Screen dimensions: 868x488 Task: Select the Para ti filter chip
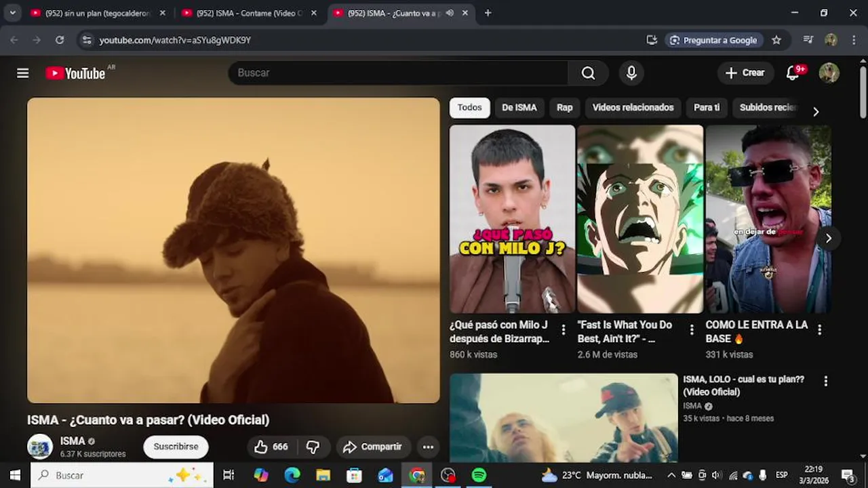pos(707,108)
